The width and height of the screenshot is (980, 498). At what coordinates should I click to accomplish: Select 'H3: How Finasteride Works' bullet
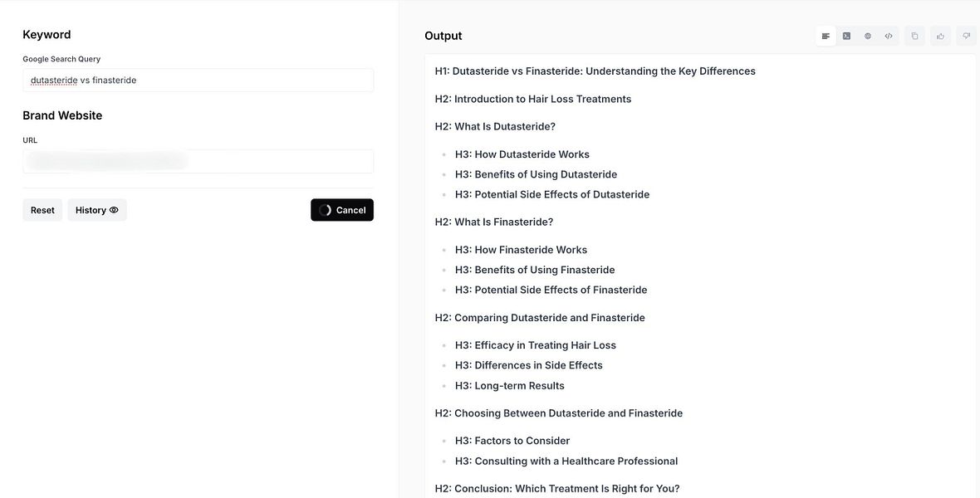coord(521,250)
